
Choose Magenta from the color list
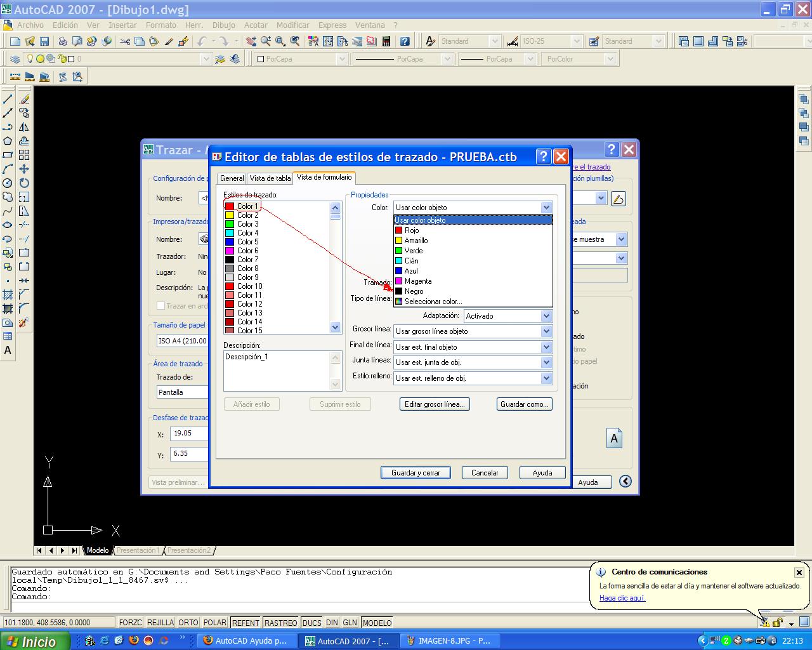click(x=473, y=281)
